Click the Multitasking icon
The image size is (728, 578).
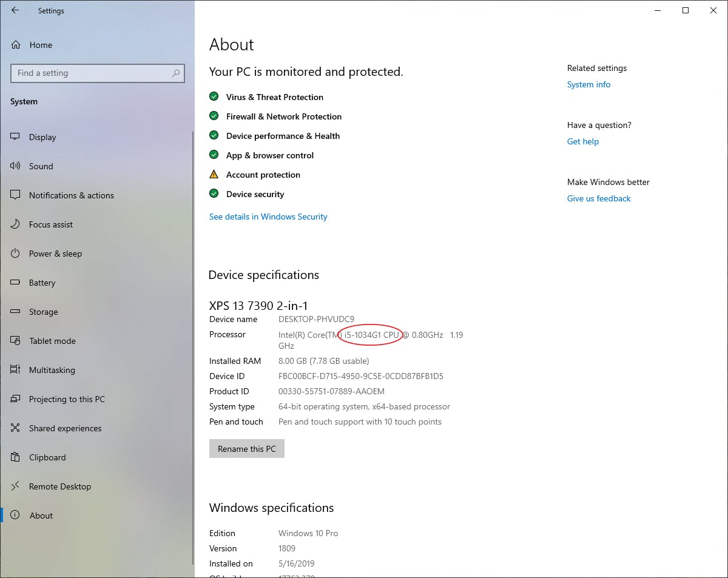point(16,370)
